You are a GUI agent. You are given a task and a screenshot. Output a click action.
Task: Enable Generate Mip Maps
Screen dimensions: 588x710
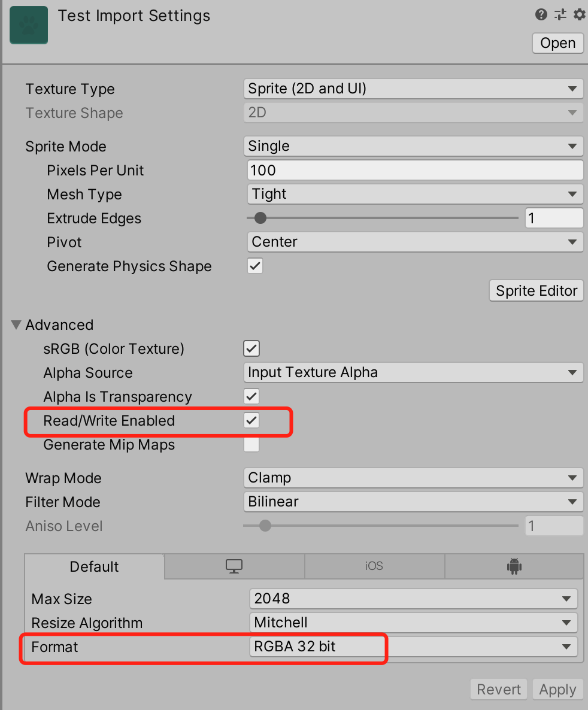[251, 444]
